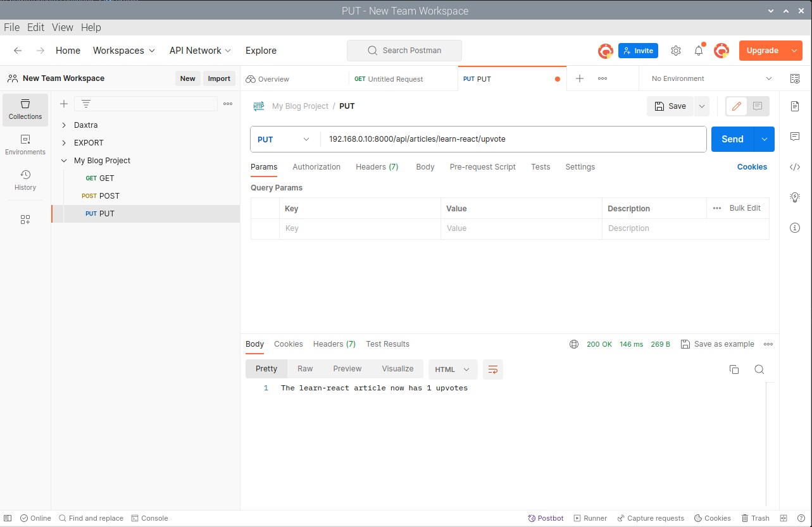Viewport: 812px width, 527px height.
Task: Click the team avatar icon beside Invite
Action: pos(606,51)
